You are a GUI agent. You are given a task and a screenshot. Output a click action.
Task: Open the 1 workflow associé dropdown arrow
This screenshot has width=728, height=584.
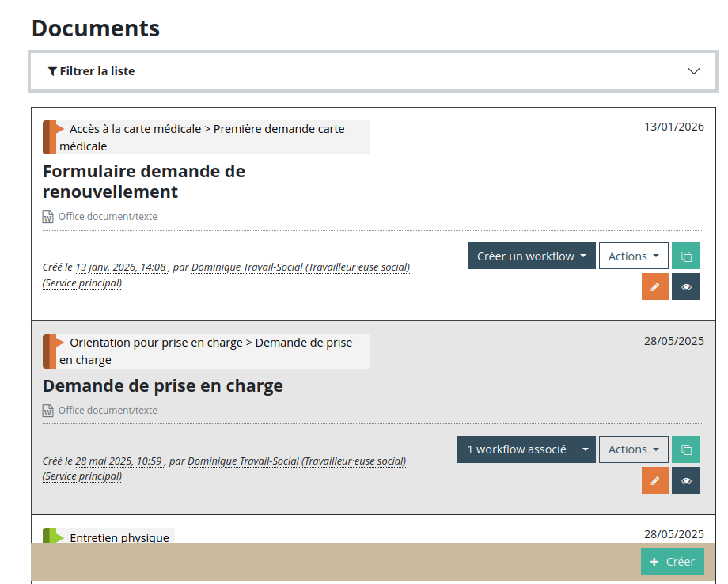(x=586, y=449)
